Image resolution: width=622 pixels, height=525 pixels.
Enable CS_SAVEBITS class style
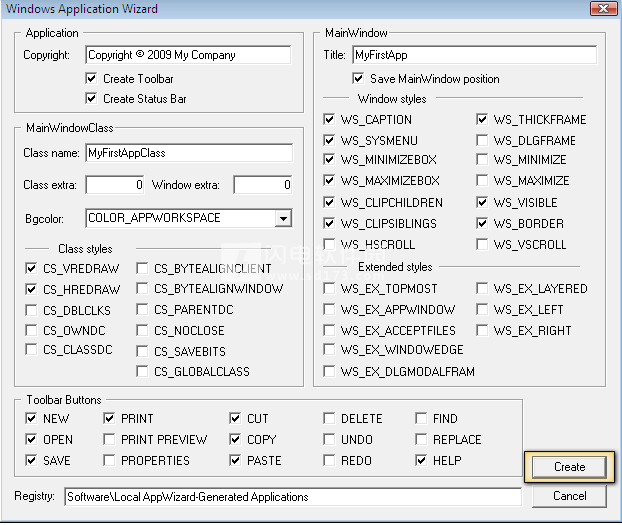click(142, 351)
